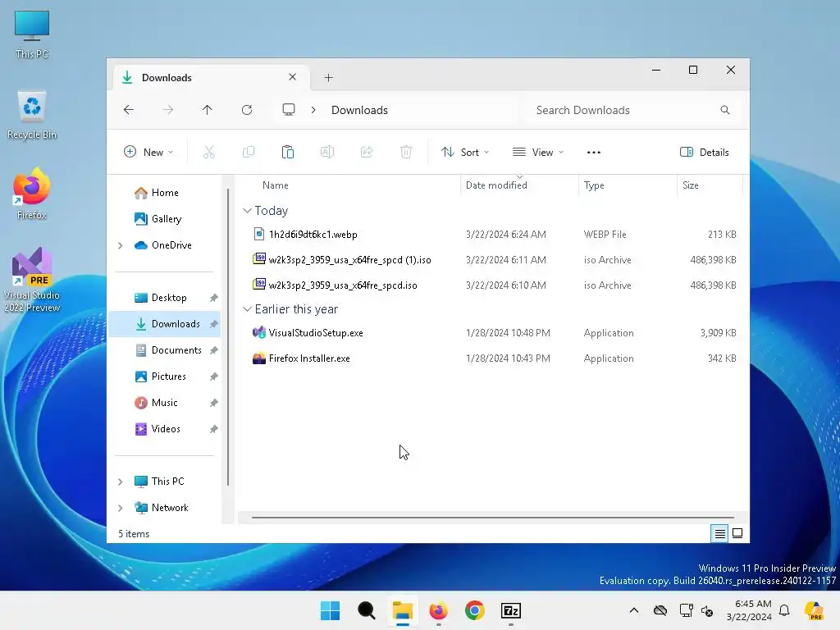Open Firefox from the taskbar

coord(438,610)
